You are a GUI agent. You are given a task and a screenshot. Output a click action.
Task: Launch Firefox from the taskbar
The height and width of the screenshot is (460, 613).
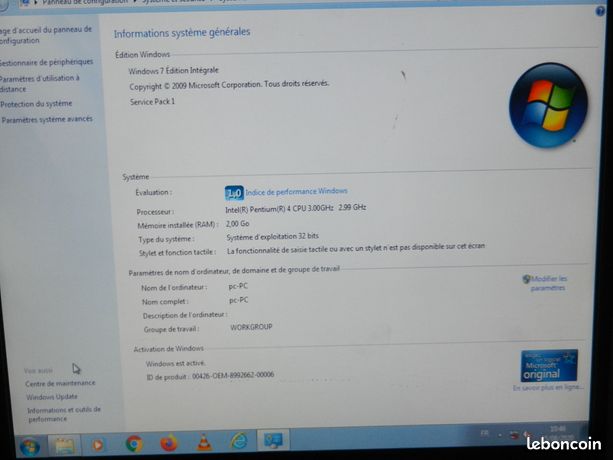click(x=169, y=443)
